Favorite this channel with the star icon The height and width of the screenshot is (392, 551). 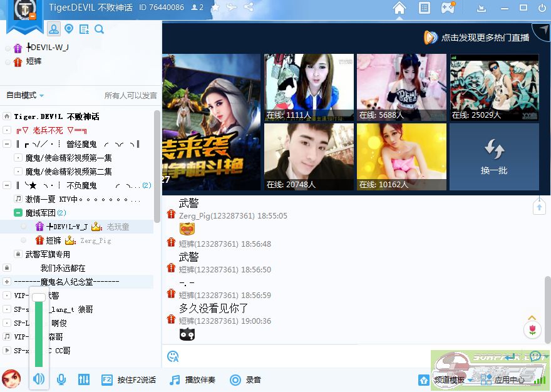point(215,8)
